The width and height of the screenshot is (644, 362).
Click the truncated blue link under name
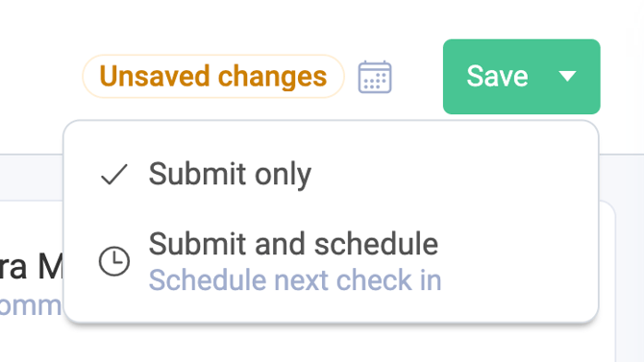[x=31, y=305]
